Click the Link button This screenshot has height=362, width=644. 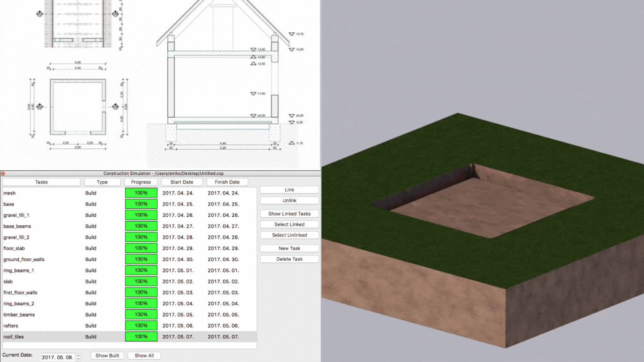(289, 189)
